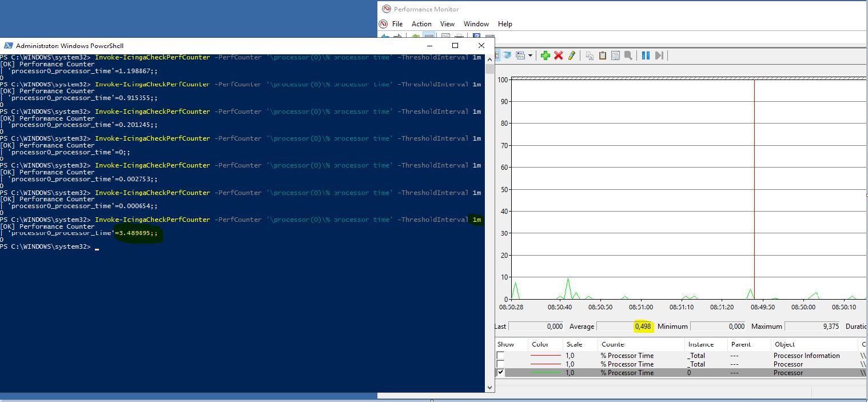Click the Performance Monitor title bar icon

387,9
